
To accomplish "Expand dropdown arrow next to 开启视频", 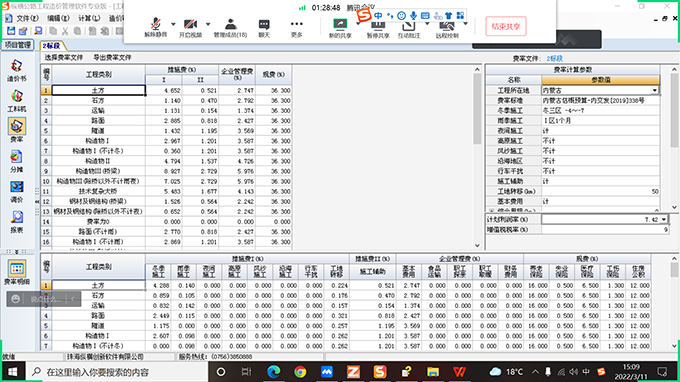I will 208,24.
